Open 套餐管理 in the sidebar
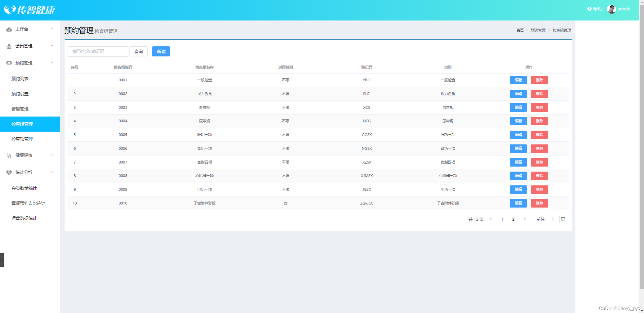 tap(20, 109)
